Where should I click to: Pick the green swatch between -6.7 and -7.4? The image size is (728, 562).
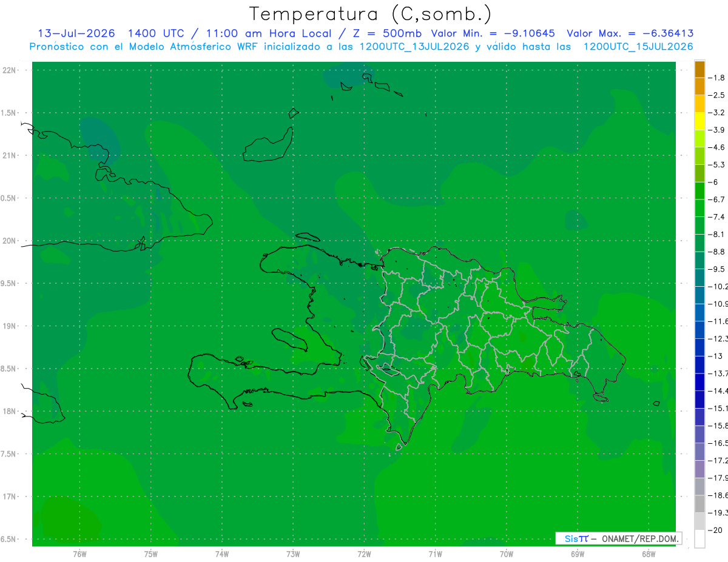click(x=699, y=208)
